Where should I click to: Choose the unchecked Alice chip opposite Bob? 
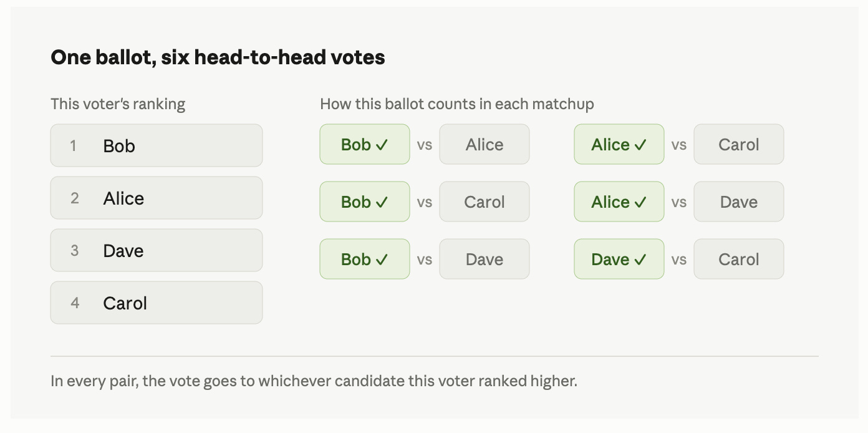[x=485, y=144]
